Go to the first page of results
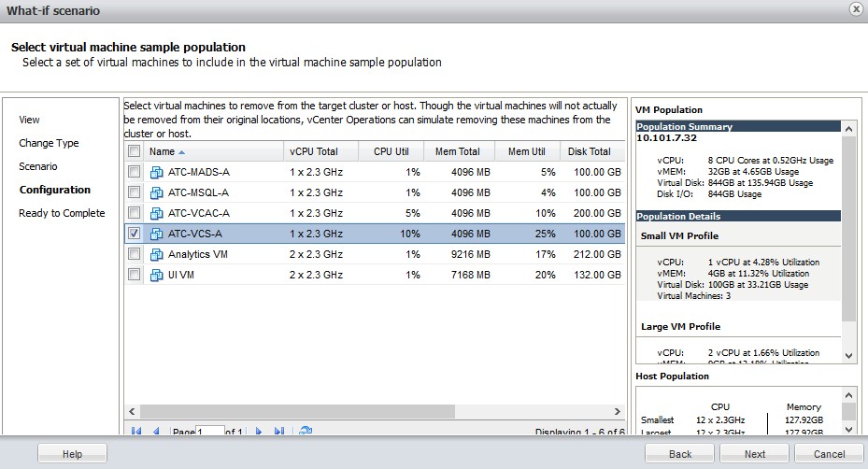This screenshot has height=469, width=868. pyautogui.click(x=136, y=432)
